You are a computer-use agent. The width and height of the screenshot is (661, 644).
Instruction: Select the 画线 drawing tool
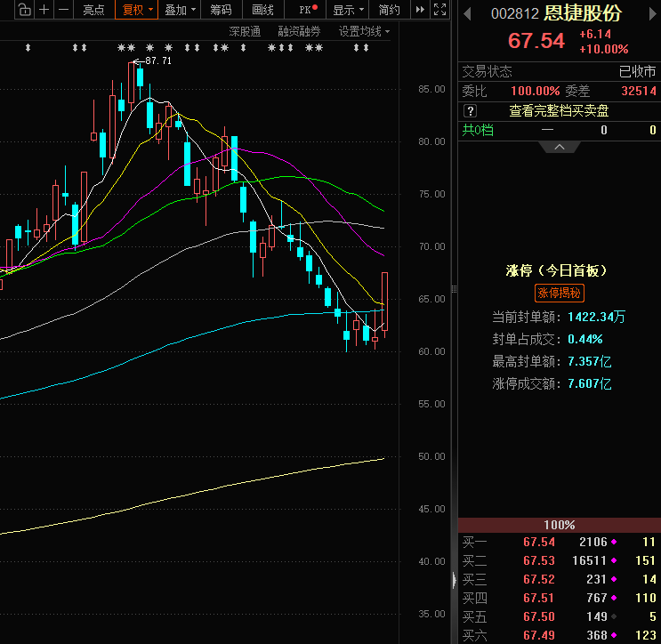coord(262,10)
